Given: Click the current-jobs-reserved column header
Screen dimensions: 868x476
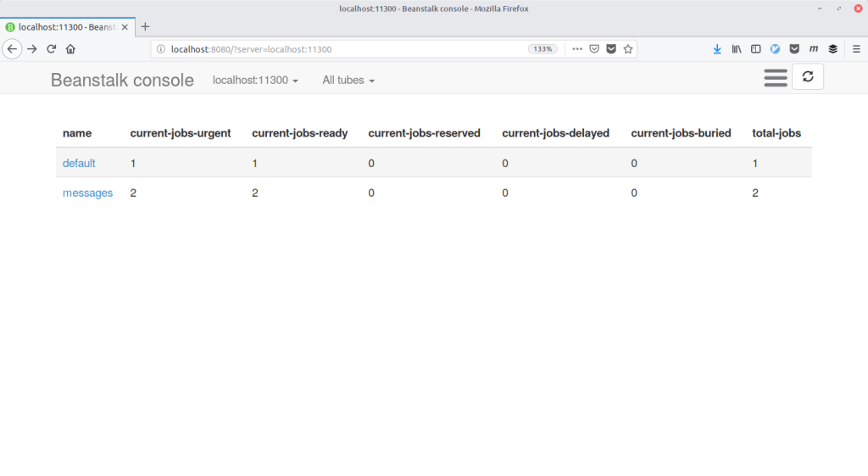Looking at the screenshot, I should 424,133.
